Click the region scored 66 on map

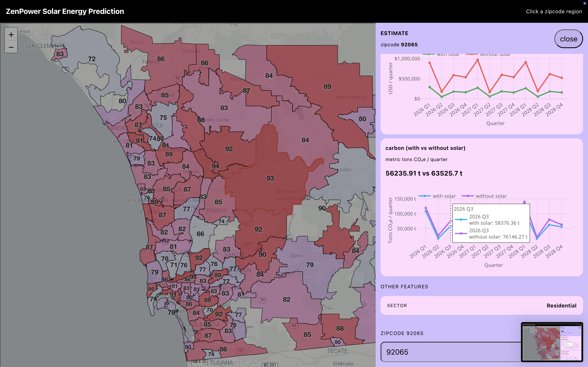[200, 234]
